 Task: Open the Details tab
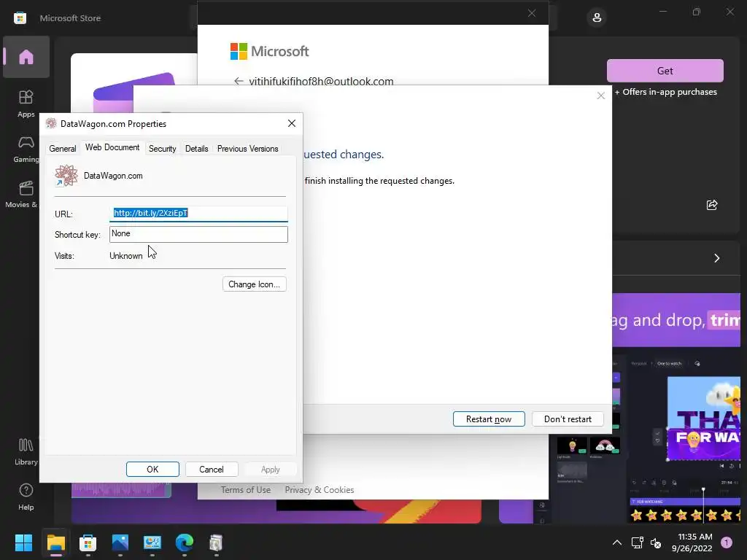click(197, 149)
